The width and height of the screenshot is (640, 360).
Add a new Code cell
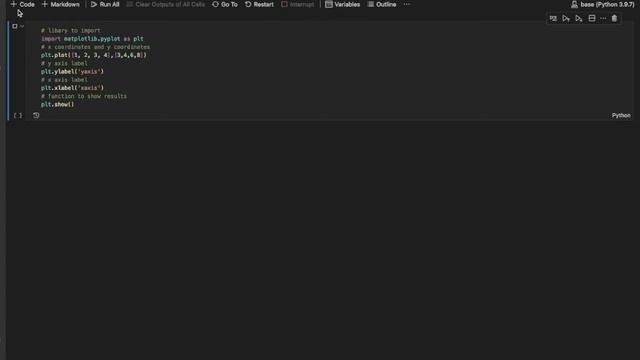pyautogui.click(x=22, y=4)
